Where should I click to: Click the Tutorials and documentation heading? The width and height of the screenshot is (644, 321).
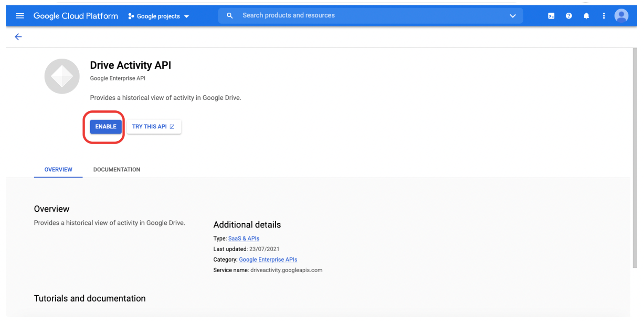click(90, 298)
